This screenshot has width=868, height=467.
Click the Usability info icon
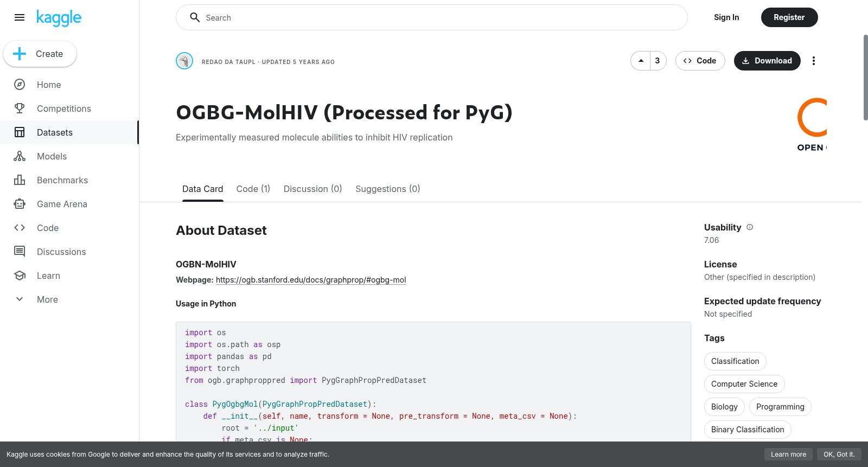point(750,227)
